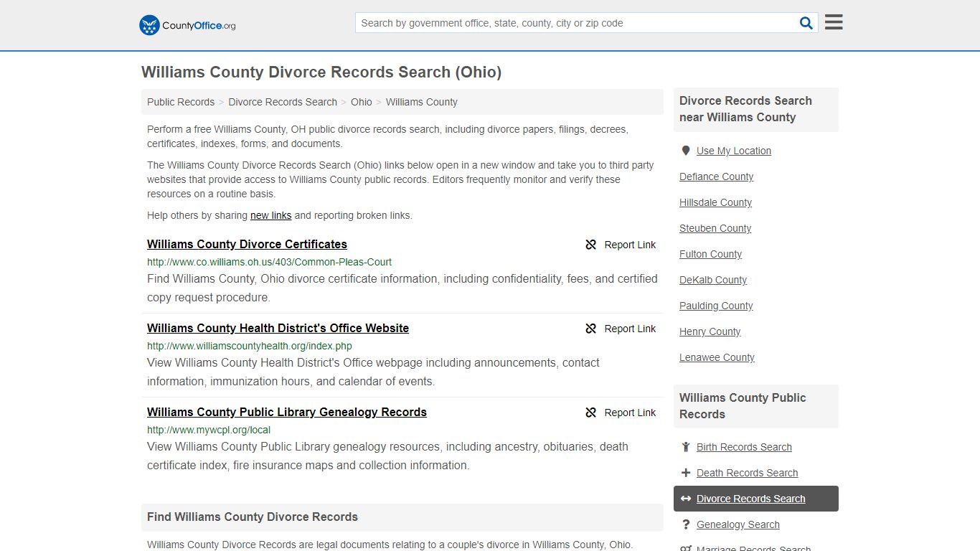
Task: Click 'Divorce Records Search near Williams County' heading
Action: point(745,109)
